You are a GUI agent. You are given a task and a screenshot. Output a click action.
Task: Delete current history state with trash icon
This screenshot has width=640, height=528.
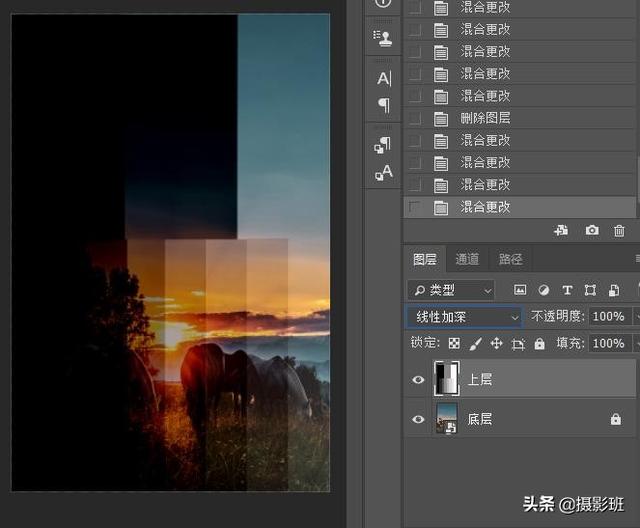pyautogui.click(x=619, y=231)
